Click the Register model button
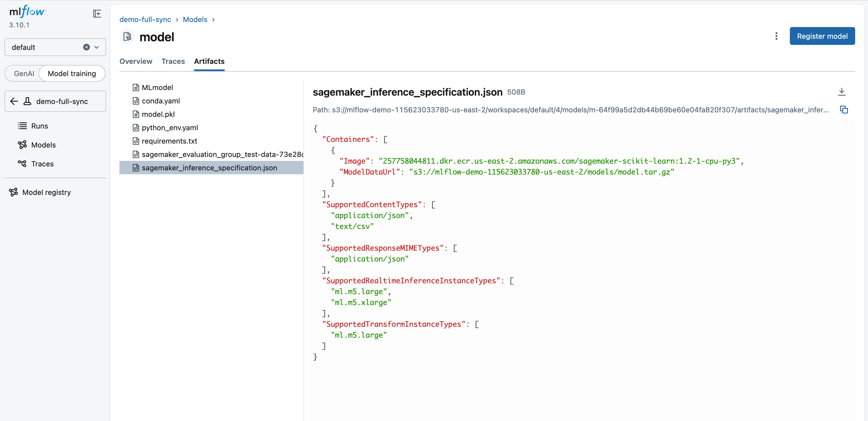This screenshot has height=421, width=868. pyautogui.click(x=822, y=36)
